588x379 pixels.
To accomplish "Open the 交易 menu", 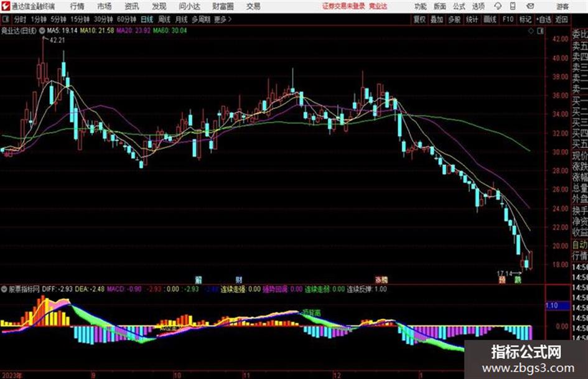I will (x=253, y=6).
